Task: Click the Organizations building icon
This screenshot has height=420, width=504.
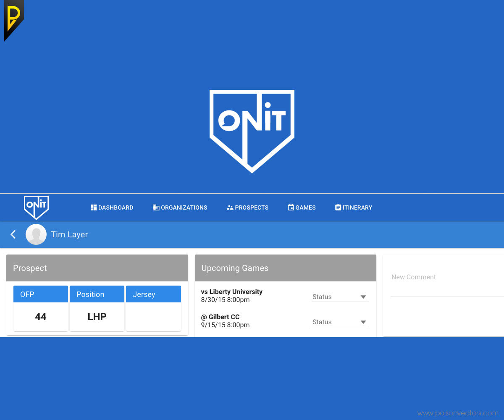Action: [156, 207]
